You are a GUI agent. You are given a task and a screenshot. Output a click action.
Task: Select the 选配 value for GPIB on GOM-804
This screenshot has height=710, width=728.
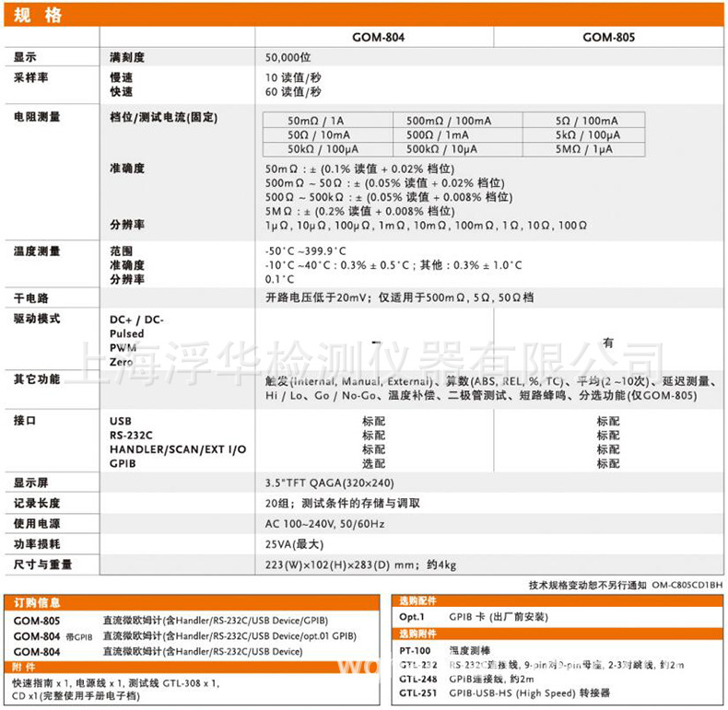tap(374, 463)
